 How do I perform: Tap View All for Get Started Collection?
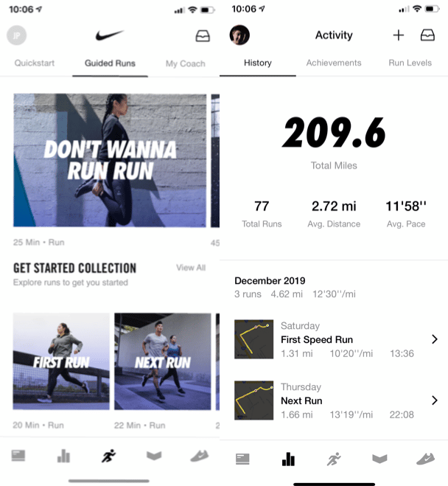tap(191, 268)
